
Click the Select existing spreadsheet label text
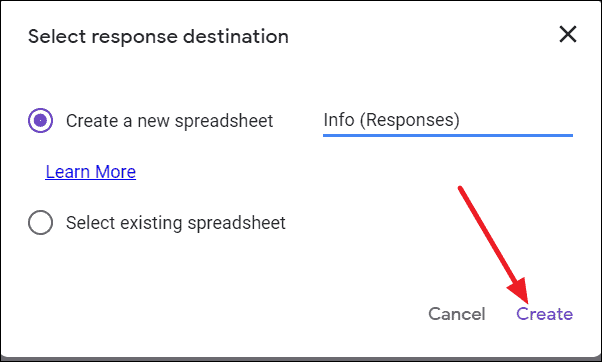point(175,223)
